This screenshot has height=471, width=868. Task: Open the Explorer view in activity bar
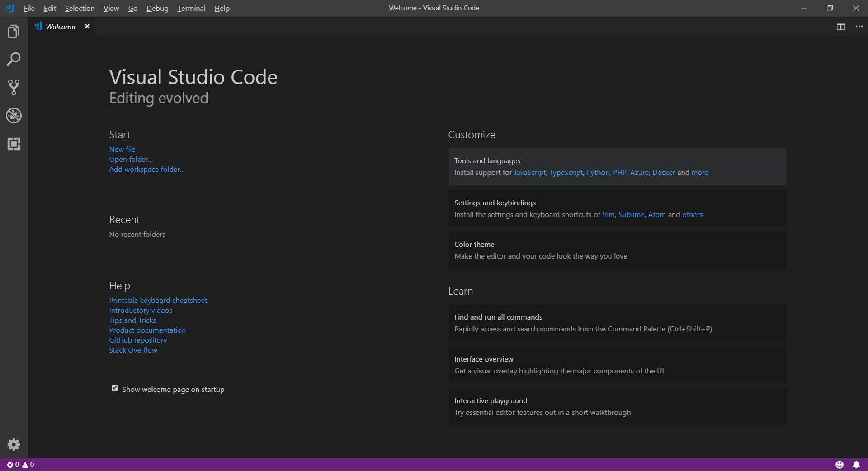point(14,31)
